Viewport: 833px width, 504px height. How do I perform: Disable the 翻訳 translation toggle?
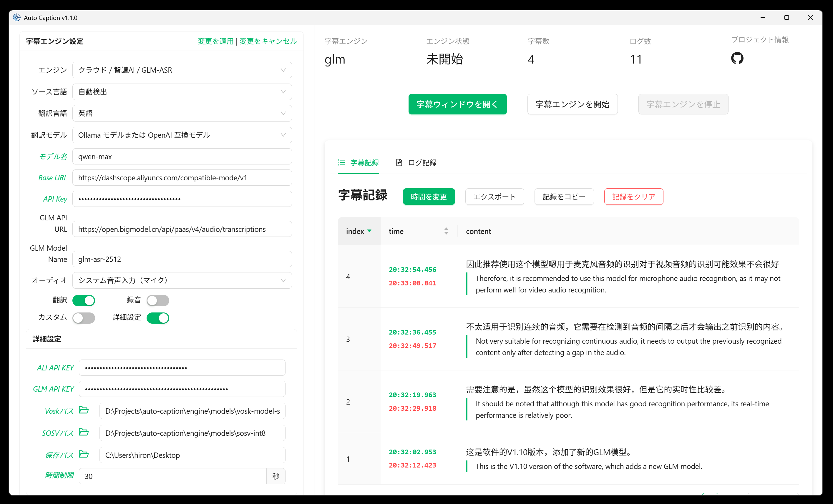(84, 300)
